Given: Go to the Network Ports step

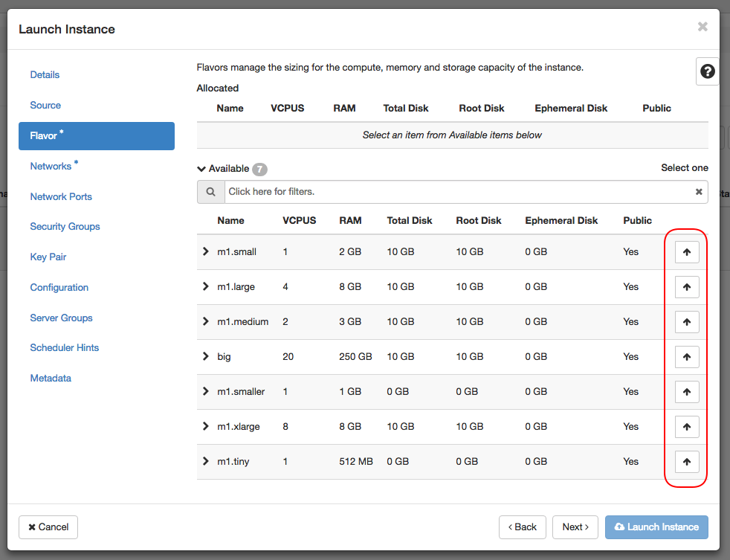Looking at the screenshot, I should tap(61, 196).
